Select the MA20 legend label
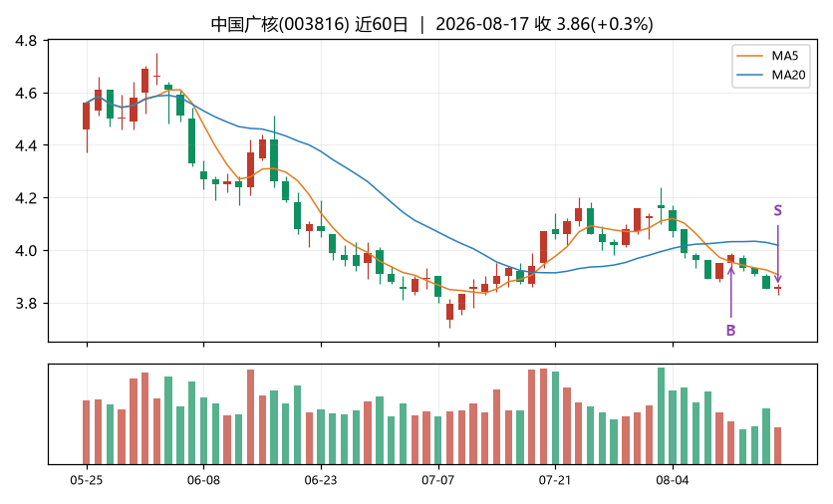The height and width of the screenshot is (504, 833). [788, 75]
